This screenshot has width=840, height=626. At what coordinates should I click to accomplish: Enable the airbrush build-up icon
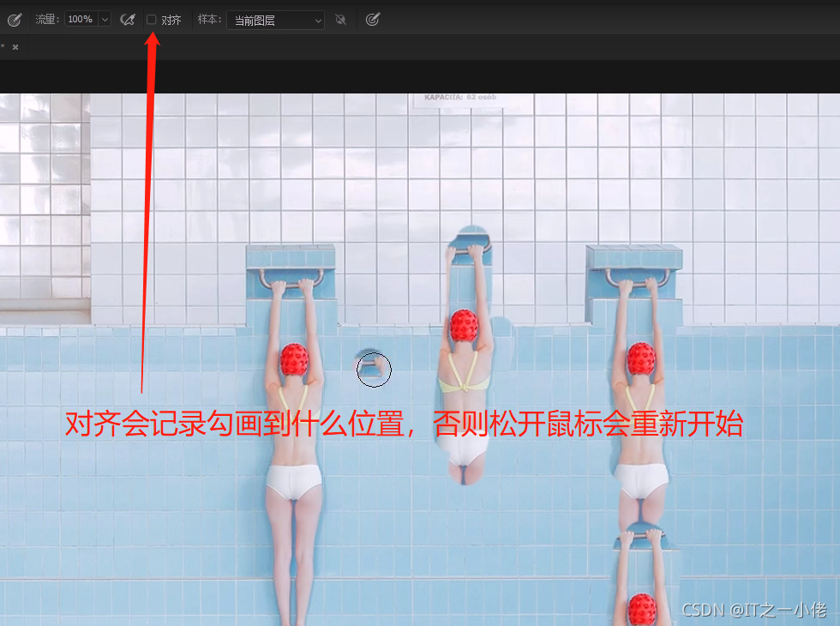tap(128, 20)
